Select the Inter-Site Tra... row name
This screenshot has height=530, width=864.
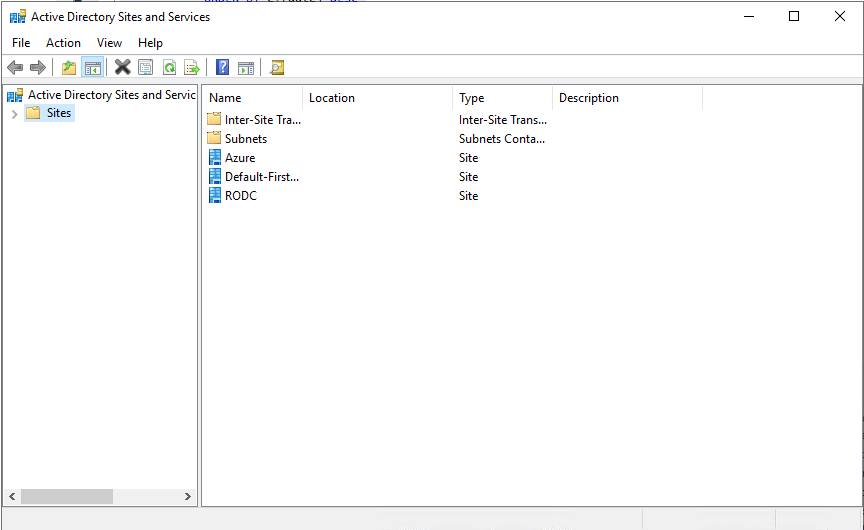click(x=263, y=120)
